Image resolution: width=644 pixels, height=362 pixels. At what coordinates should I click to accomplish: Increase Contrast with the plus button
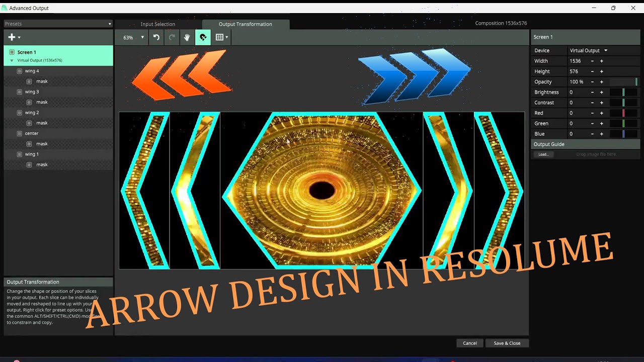tap(601, 103)
